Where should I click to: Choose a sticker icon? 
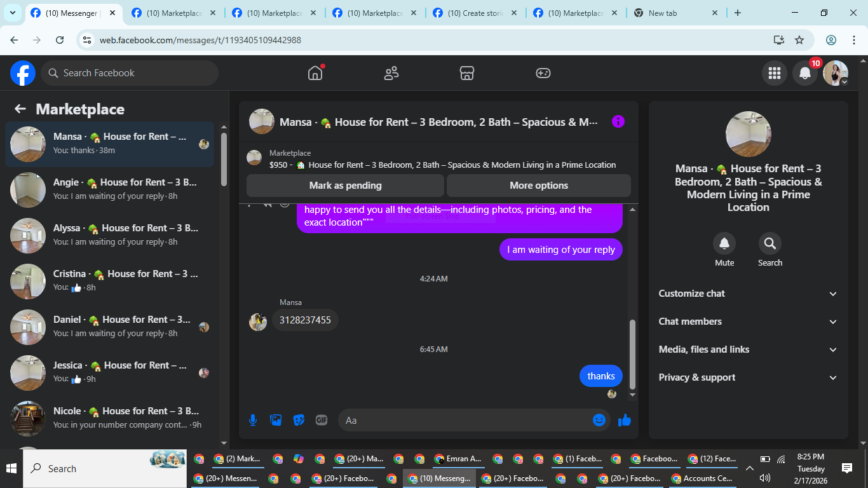[299, 420]
